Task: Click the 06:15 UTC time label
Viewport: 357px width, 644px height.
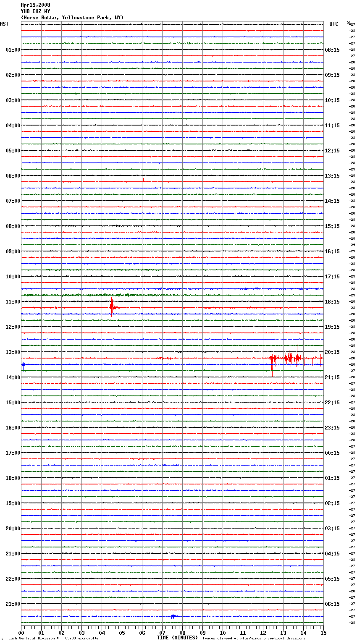Action: tap(332, 604)
